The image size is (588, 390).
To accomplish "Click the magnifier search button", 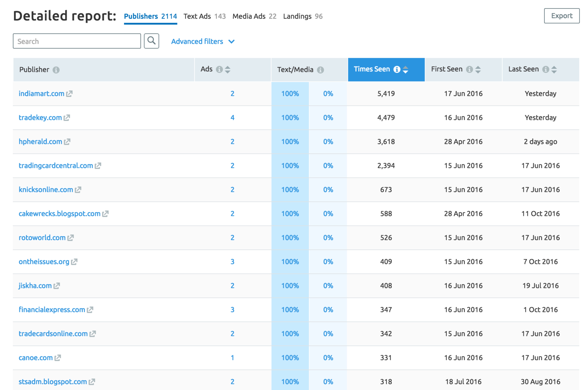I will [x=151, y=41].
